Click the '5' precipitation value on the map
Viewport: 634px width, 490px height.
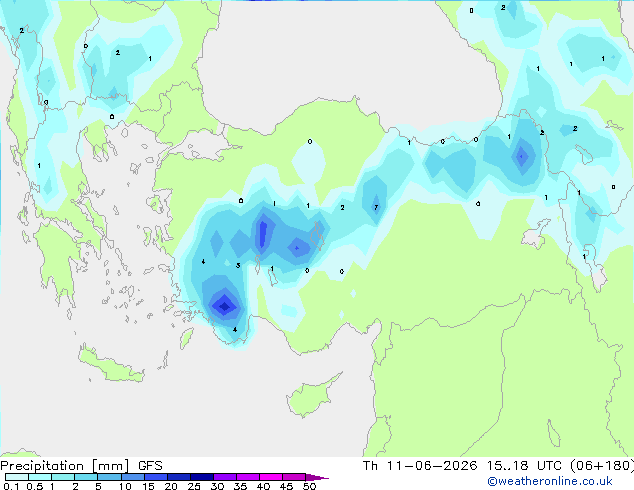pos(238,266)
